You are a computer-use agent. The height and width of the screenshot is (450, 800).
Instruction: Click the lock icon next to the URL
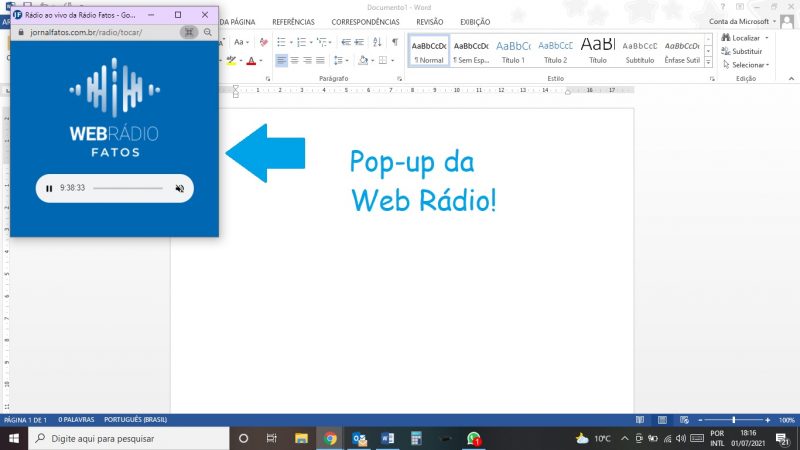pyautogui.click(x=21, y=32)
